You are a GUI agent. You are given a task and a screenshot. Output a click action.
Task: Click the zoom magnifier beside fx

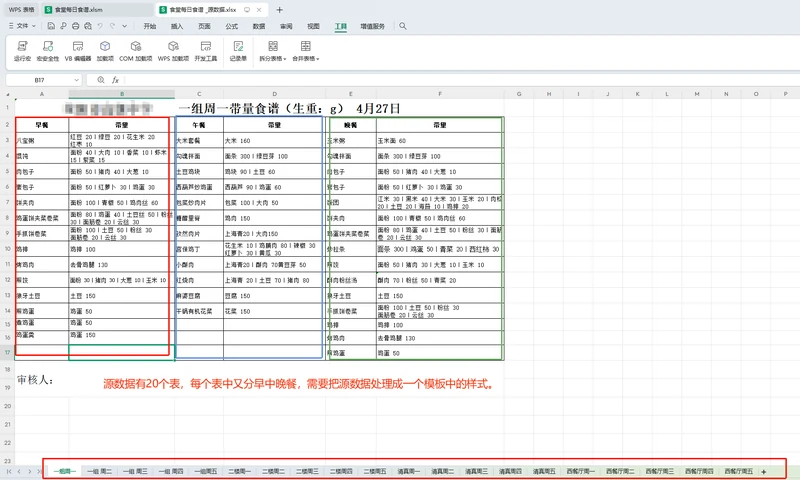tap(101, 80)
